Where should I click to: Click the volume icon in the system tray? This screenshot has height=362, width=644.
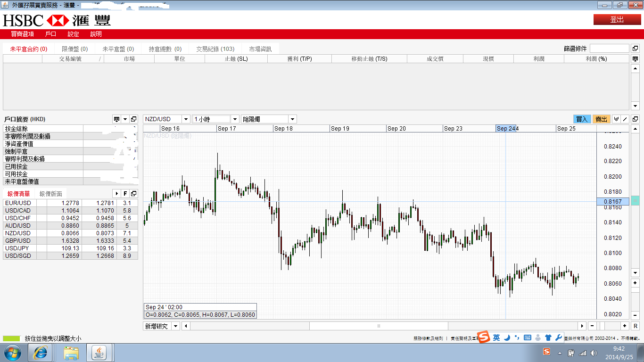point(594,353)
